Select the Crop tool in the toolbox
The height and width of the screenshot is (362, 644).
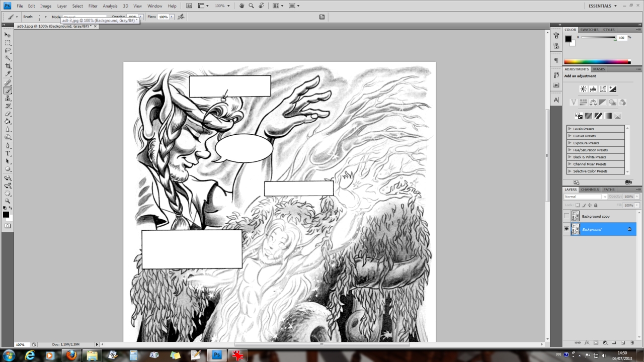[8, 66]
